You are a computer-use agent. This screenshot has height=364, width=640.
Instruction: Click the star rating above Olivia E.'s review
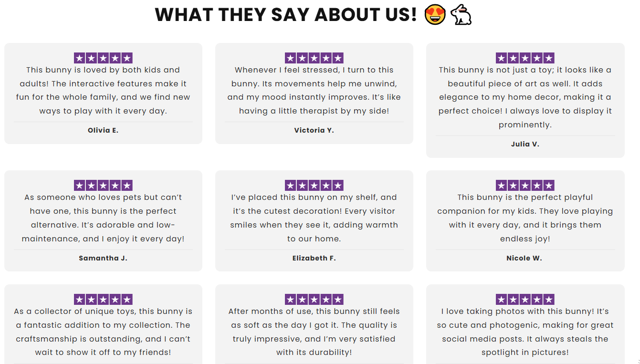[x=103, y=58]
